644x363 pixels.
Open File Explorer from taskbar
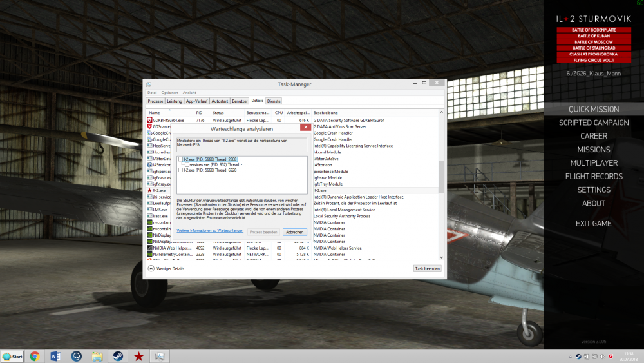click(x=97, y=357)
